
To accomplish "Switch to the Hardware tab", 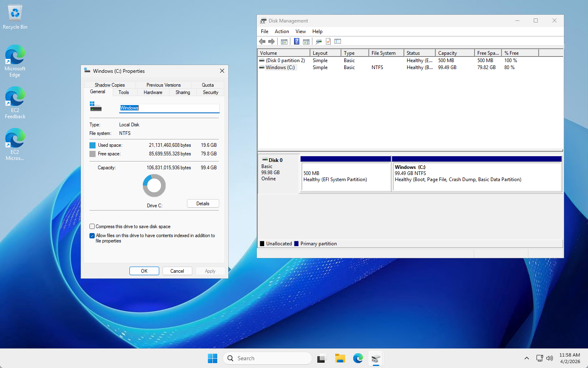I will tap(153, 92).
